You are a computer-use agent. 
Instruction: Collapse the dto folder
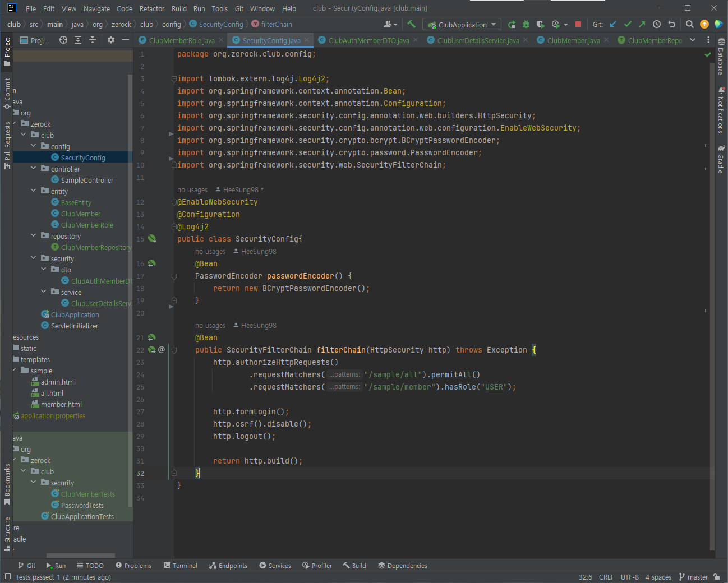tap(44, 270)
